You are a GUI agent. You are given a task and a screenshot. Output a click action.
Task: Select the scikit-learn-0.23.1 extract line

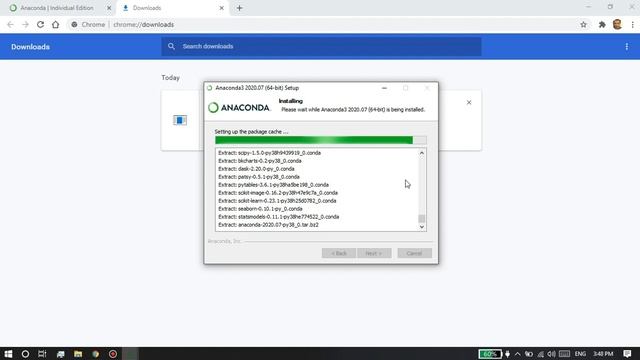[x=277, y=201]
